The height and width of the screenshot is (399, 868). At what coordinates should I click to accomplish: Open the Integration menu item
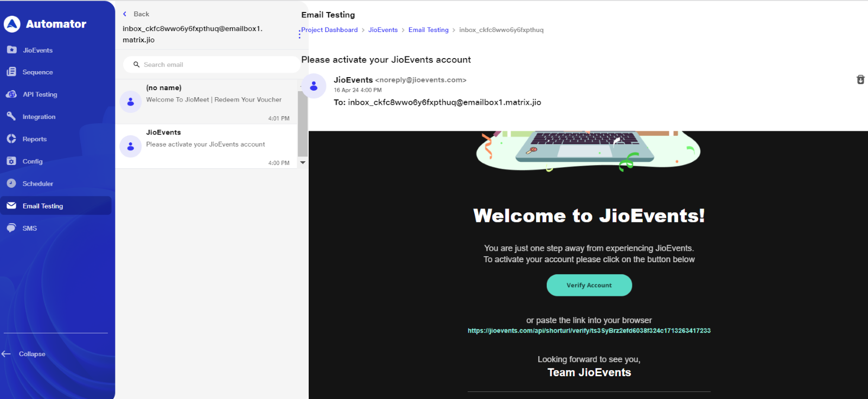coord(39,117)
